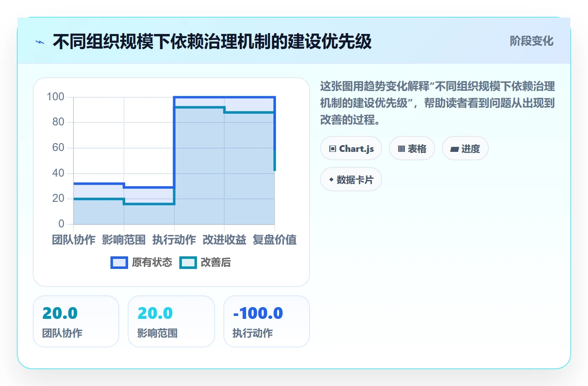The height and width of the screenshot is (386, 588).
Task: Click the 80 y-axis tick label
Action: coord(58,122)
